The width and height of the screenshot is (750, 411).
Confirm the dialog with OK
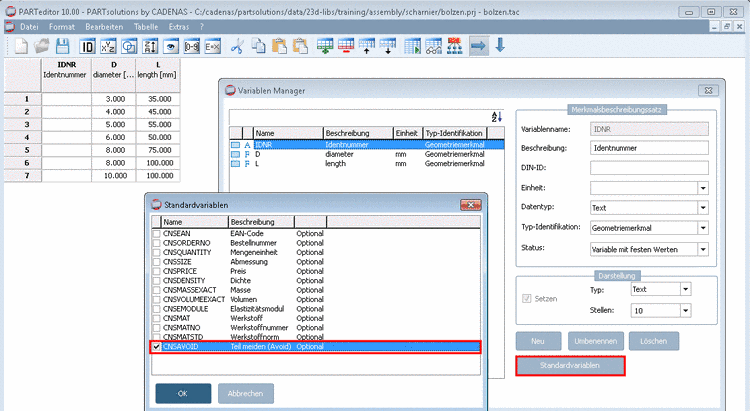click(181, 392)
